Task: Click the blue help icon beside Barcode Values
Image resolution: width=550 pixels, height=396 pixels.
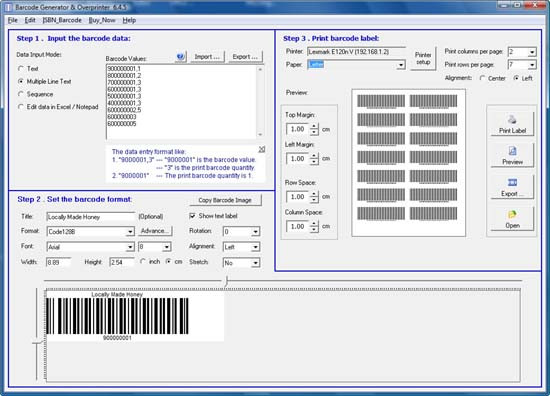Action: tap(180, 56)
